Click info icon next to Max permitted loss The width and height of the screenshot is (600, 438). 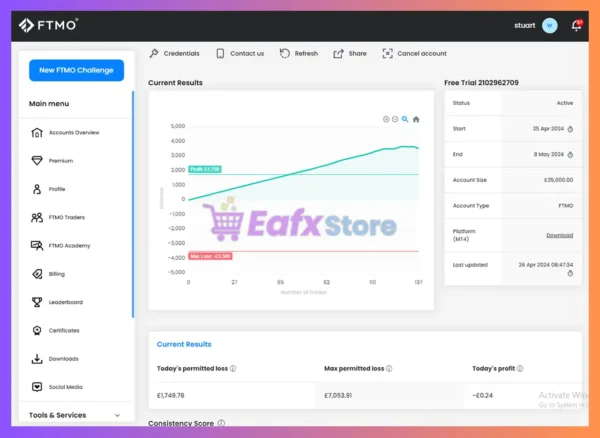click(389, 368)
